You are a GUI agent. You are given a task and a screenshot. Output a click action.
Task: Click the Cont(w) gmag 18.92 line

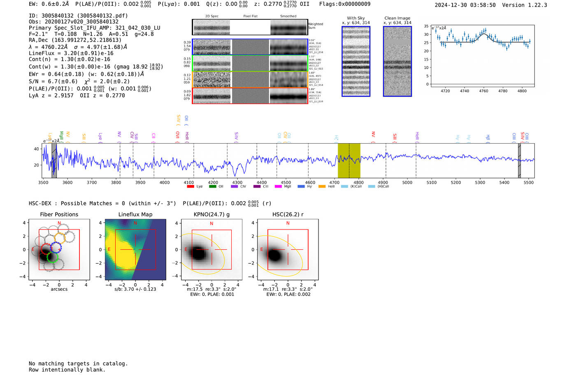coord(96,67)
